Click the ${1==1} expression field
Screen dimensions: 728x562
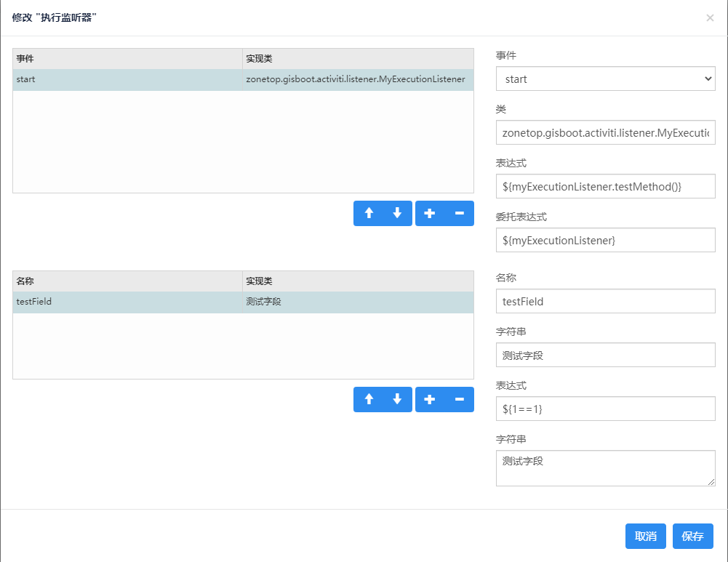pyautogui.click(x=605, y=409)
